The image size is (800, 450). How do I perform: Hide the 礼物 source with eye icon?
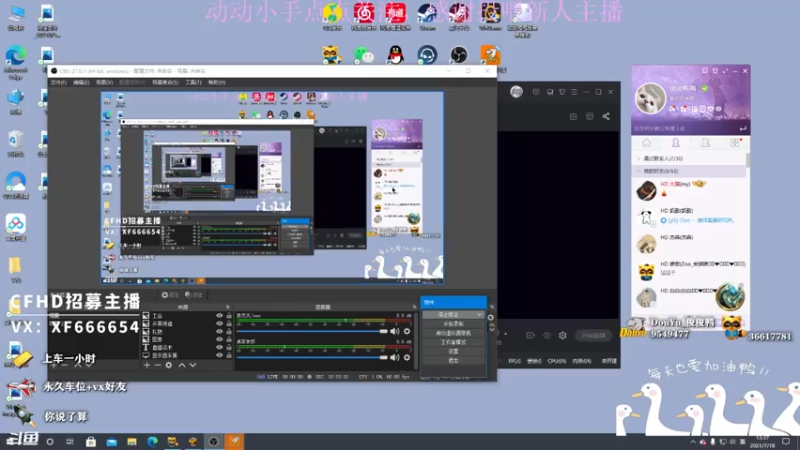pyautogui.click(x=219, y=332)
